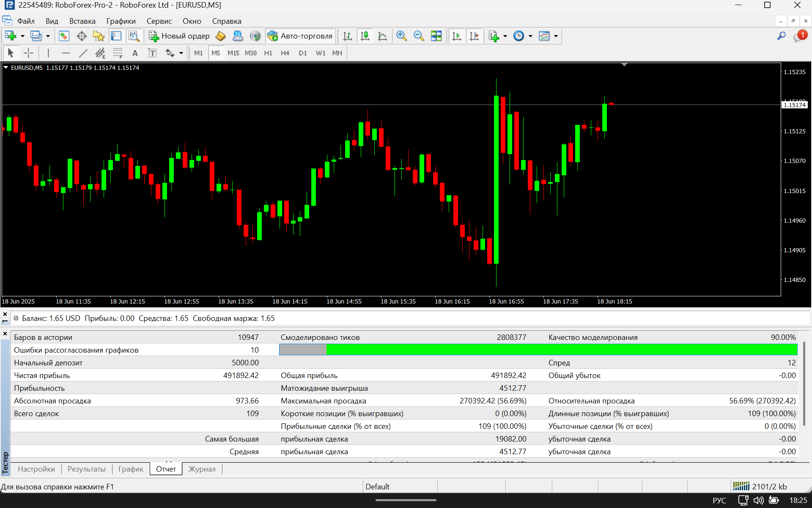
Task: Expand the periods dropdown arrow
Action: (530, 36)
